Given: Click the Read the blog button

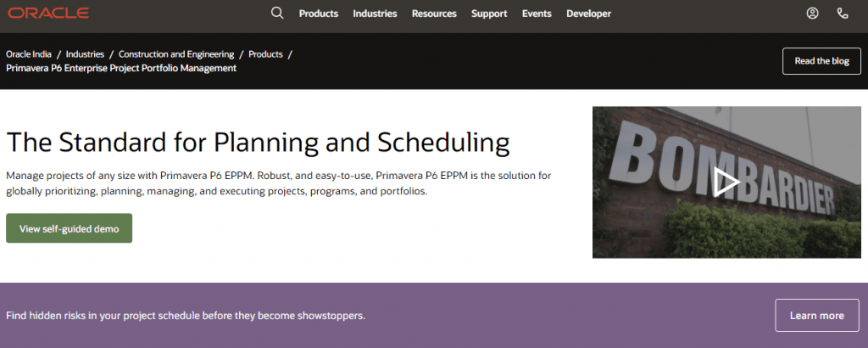Looking at the screenshot, I should click(x=821, y=61).
